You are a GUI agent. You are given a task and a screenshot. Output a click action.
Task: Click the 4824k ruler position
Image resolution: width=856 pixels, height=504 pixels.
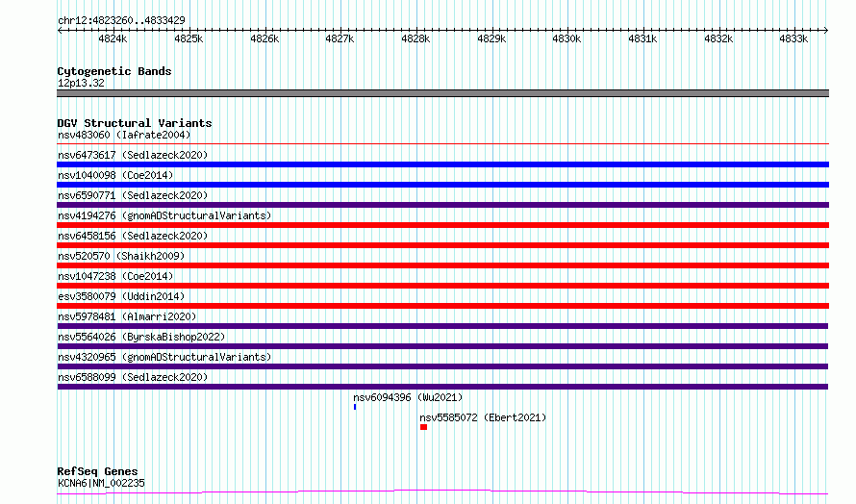[113, 38]
